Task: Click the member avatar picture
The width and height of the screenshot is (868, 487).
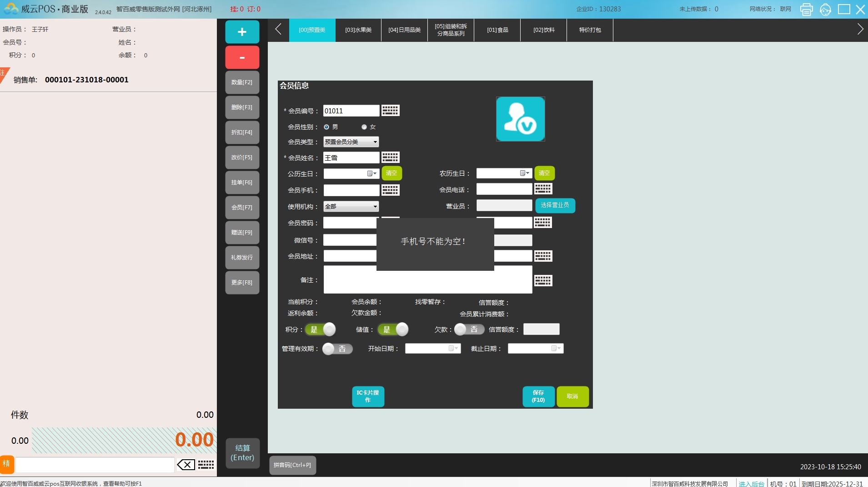Action: [x=520, y=119]
